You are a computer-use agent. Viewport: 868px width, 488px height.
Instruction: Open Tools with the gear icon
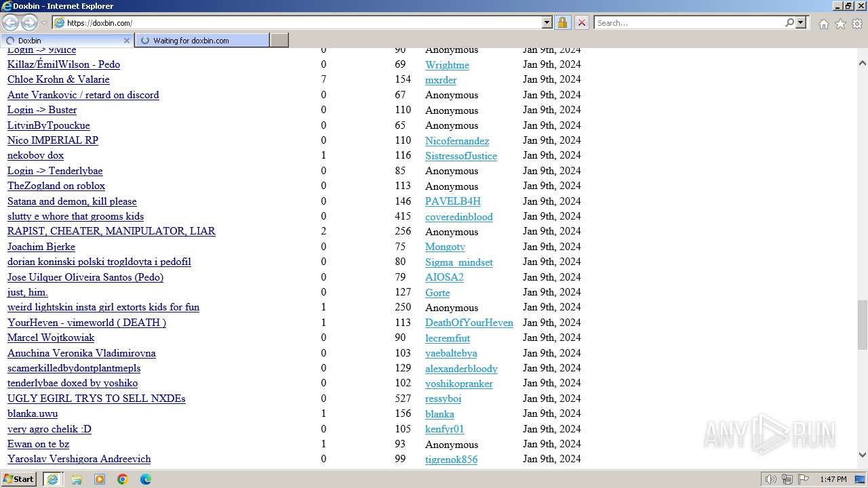click(857, 24)
